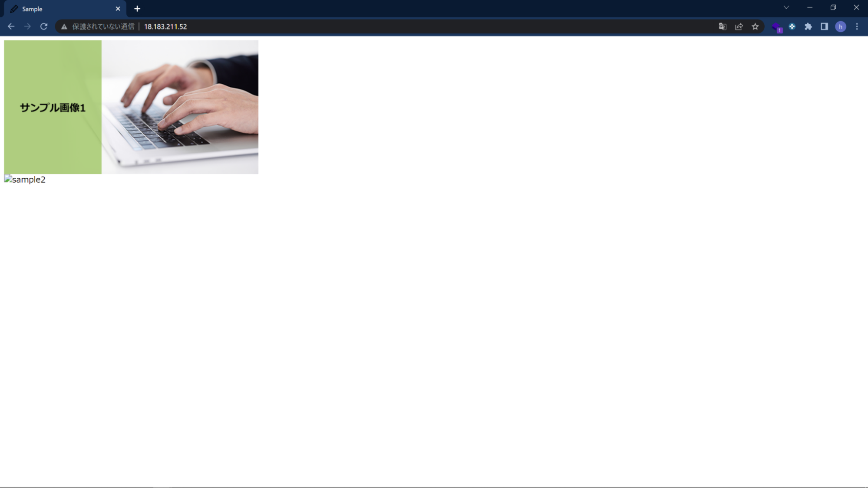Click the Sample tab label

(32, 9)
